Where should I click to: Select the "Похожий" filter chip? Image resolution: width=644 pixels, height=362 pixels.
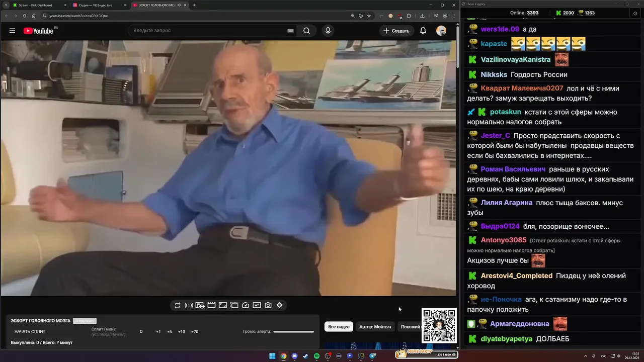click(x=410, y=327)
